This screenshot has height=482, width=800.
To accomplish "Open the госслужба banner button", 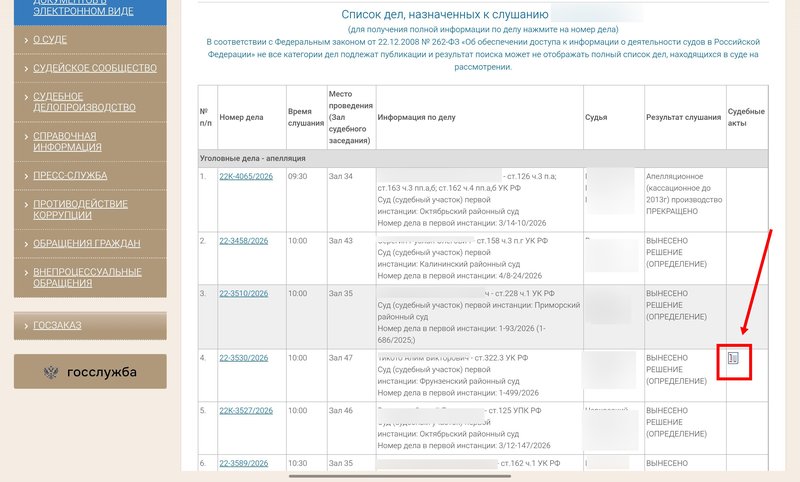I will [90, 372].
